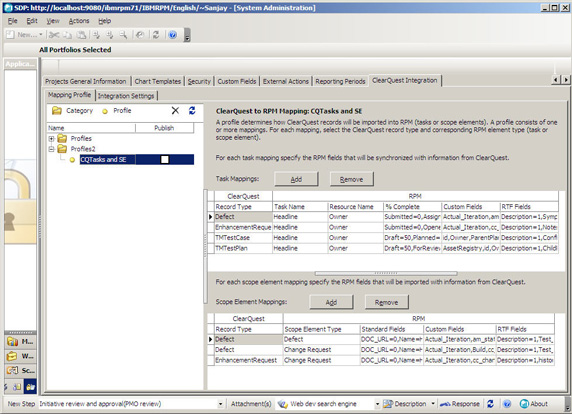The height and width of the screenshot is (414, 572).
Task: Toggle Publish checkbox for CQTasks and SE
Action: click(165, 159)
